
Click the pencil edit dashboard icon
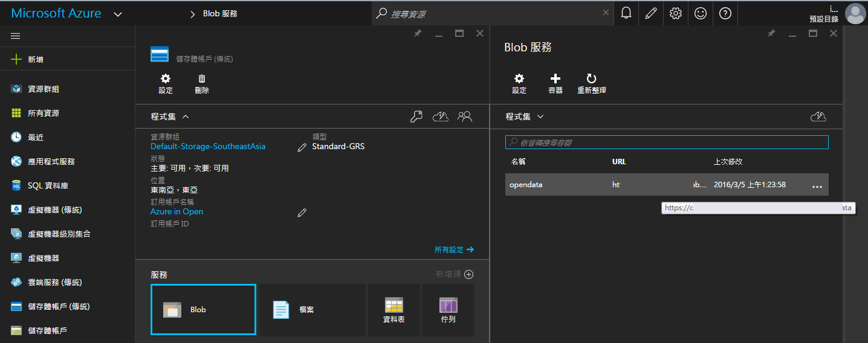(651, 13)
